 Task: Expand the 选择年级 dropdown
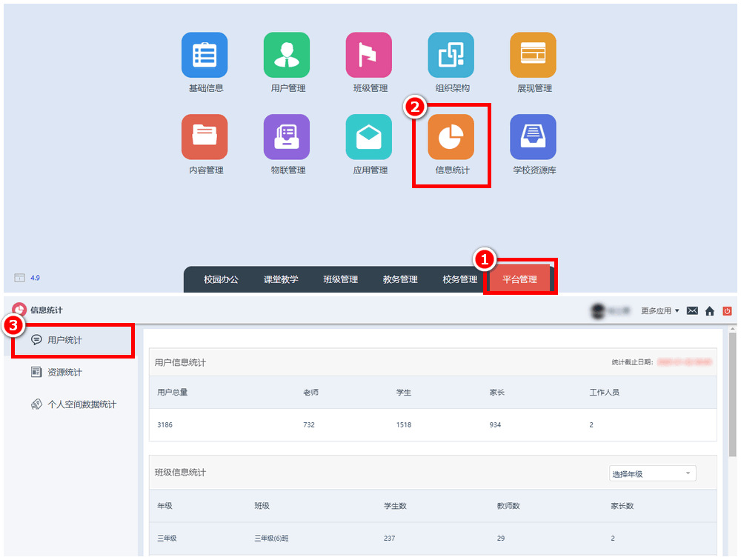pos(651,473)
